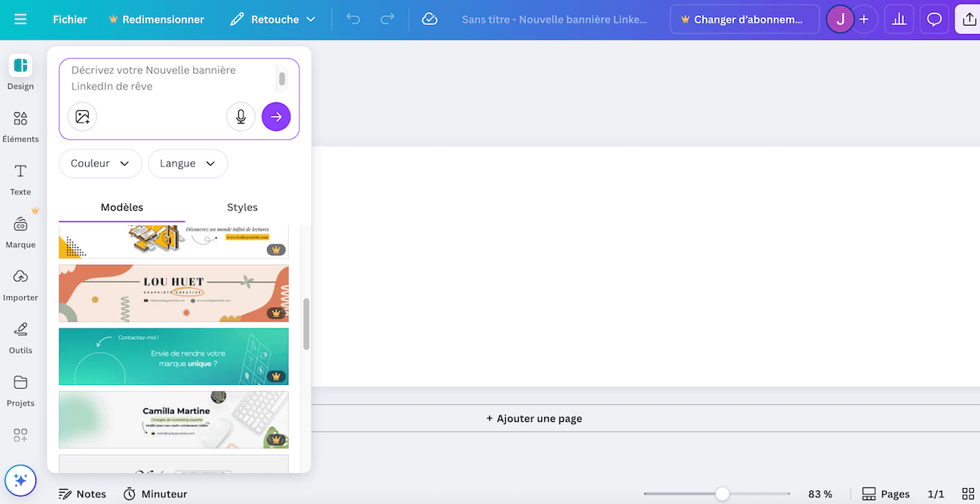Click Ajouter une page button

534,418
